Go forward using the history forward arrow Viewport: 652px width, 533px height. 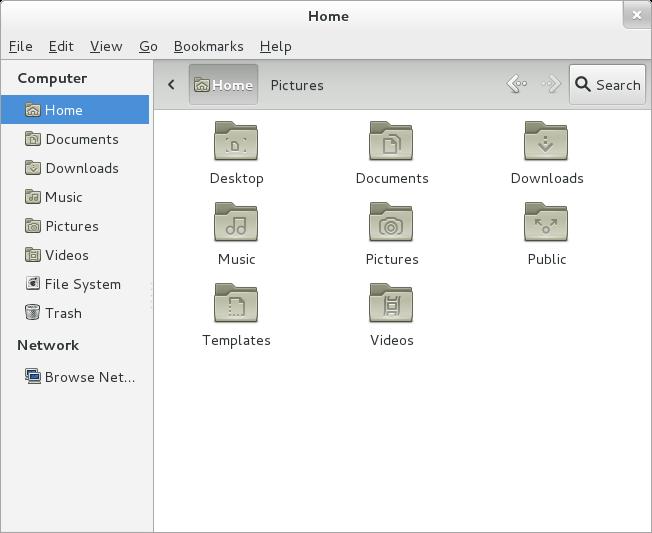pos(550,85)
